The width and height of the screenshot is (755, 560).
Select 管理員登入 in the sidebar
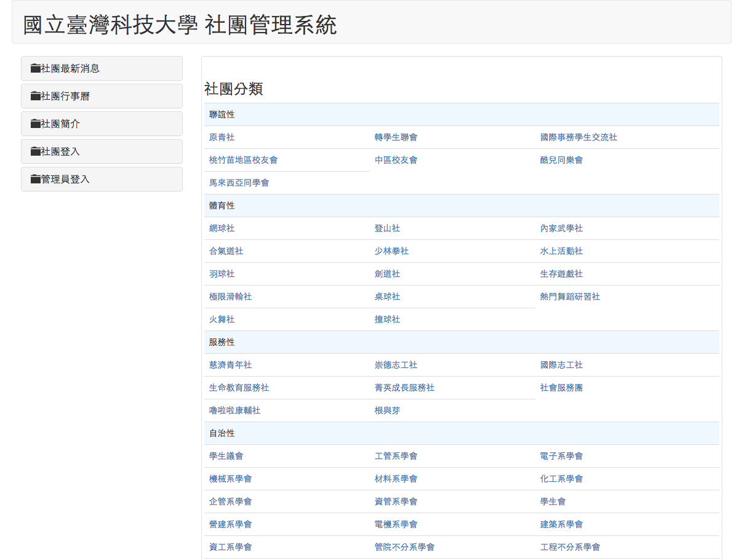(x=102, y=179)
